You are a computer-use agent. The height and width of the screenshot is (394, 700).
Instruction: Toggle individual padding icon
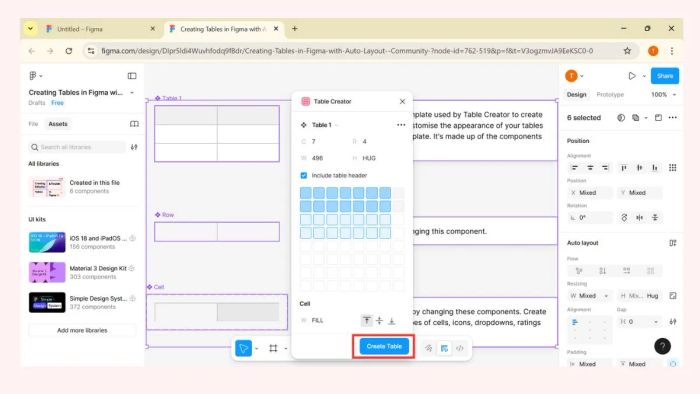click(673, 364)
